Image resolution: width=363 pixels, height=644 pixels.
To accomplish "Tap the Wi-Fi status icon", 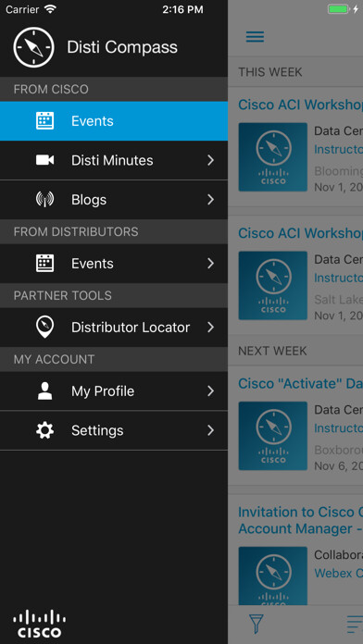I will pos(50,9).
